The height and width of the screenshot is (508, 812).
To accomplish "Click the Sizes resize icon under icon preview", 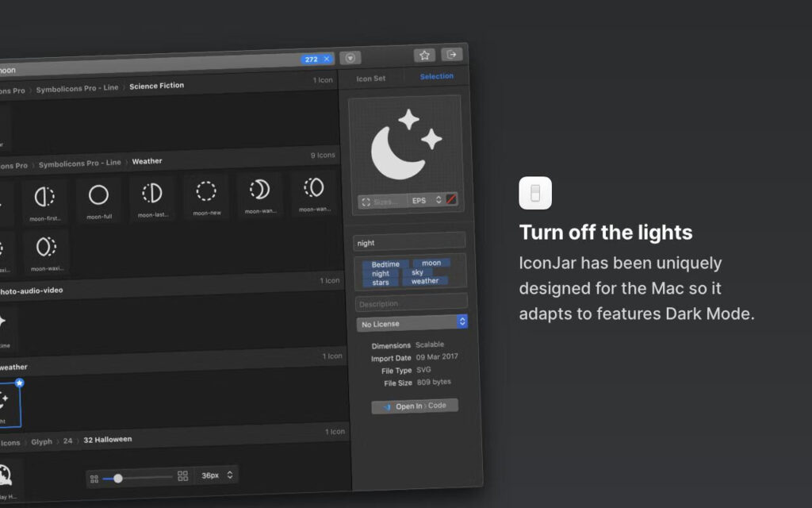I will (367, 201).
